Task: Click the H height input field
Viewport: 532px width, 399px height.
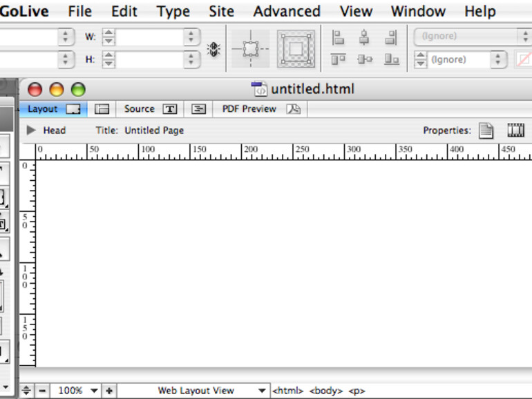Action: click(150, 59)
